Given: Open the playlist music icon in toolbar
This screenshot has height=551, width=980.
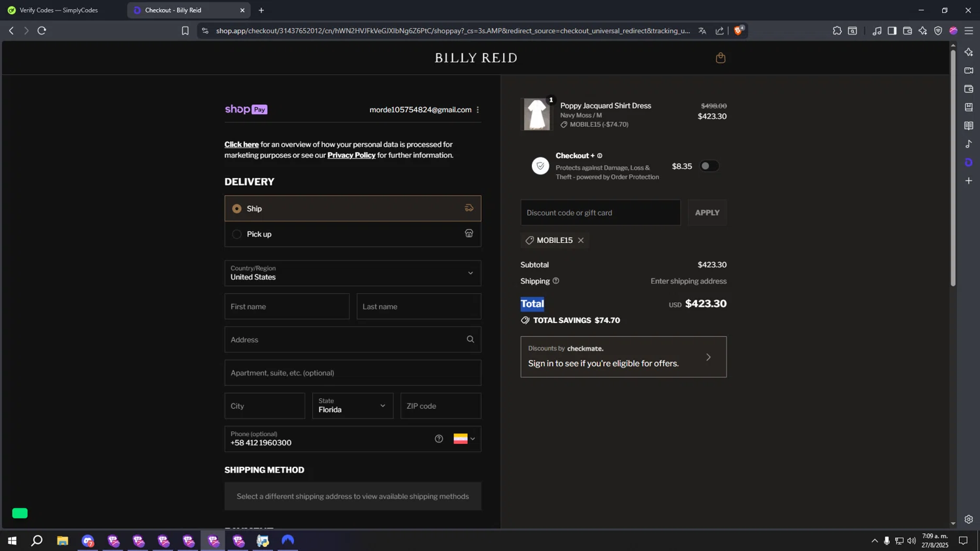Looking at the screenshot, I should pos(877,31).
